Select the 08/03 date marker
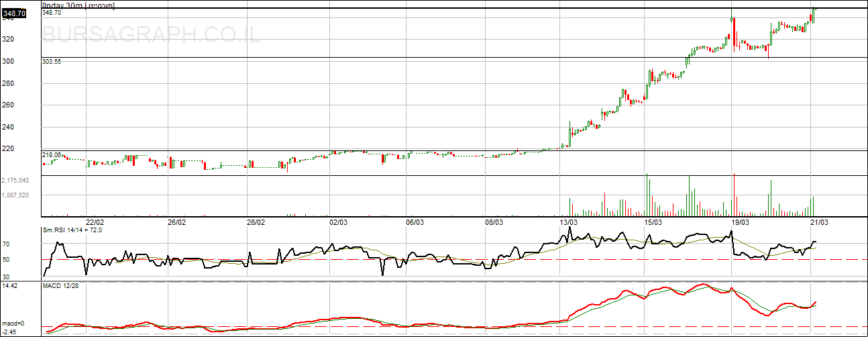The width and height of the screenshot is (868, 337). (494, 222)
